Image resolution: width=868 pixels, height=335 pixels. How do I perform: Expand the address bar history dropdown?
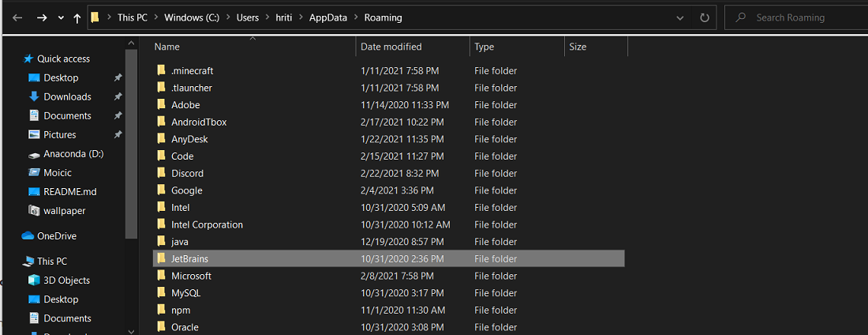coord(680,17)
